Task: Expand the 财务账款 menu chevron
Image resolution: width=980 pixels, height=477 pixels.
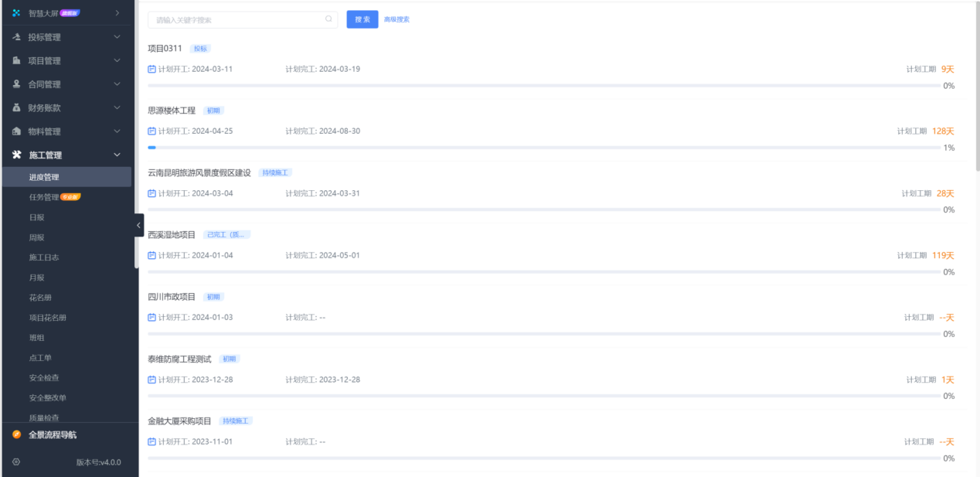Action: pyautogui.click(x=117, y=108)
